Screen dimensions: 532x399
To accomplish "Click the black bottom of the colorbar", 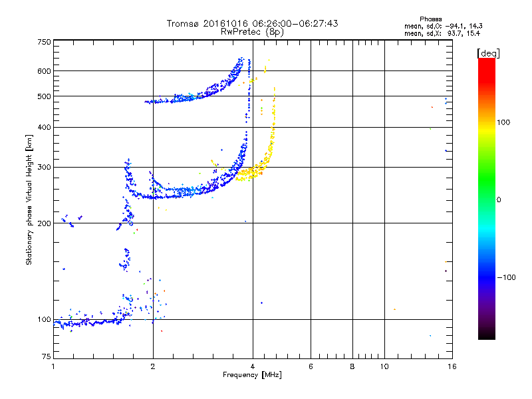I will pos(487,334).
